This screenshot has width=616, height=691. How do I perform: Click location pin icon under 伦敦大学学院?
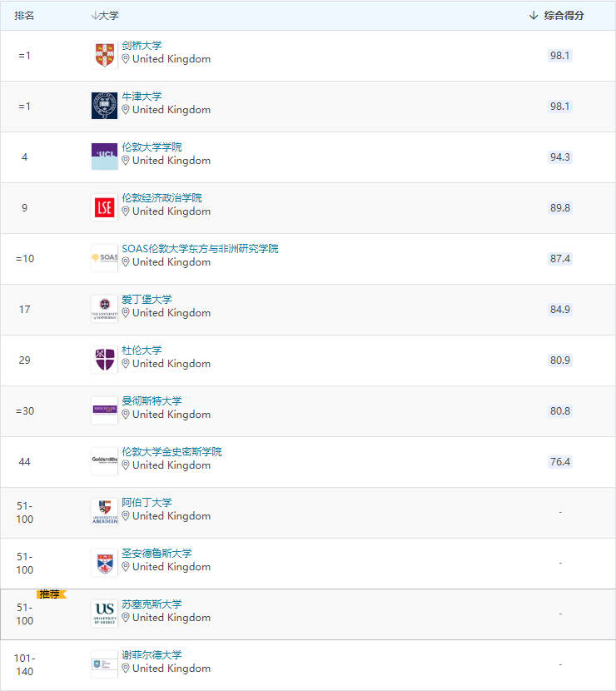pos(126,161)
